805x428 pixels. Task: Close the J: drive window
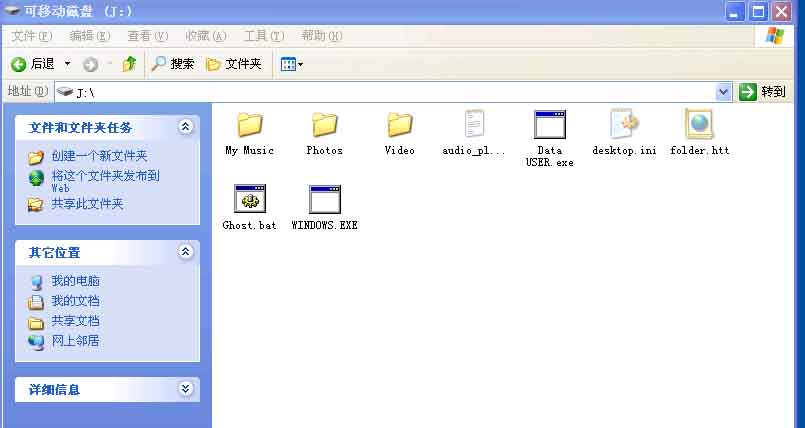coord(782,11)
